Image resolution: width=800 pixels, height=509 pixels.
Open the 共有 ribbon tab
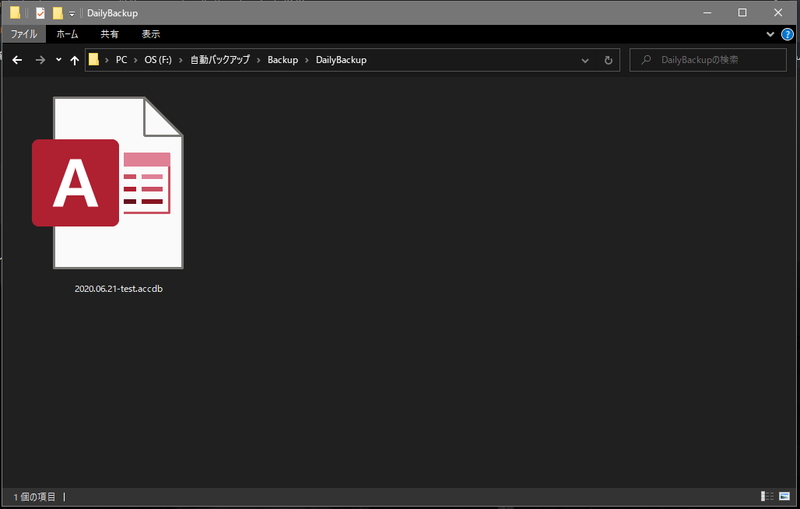pos(110,34)
